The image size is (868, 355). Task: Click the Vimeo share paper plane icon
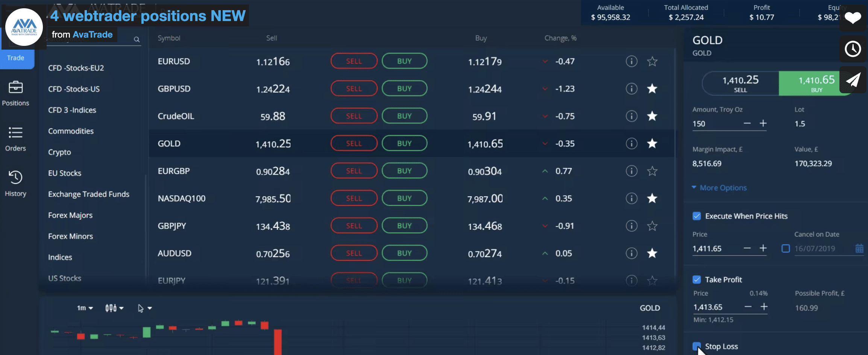(853, 80)
